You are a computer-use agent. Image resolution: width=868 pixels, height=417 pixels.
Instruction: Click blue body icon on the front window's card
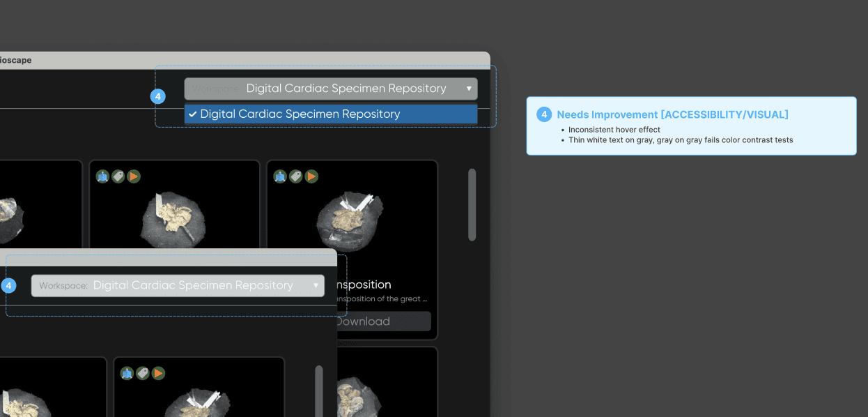pos(127,373)
